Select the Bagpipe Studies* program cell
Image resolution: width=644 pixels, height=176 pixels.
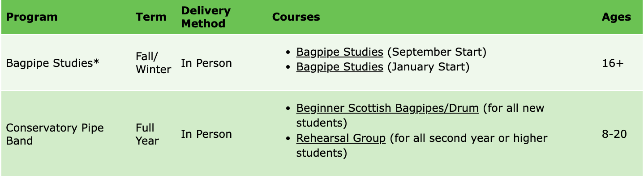click(52, 63)
